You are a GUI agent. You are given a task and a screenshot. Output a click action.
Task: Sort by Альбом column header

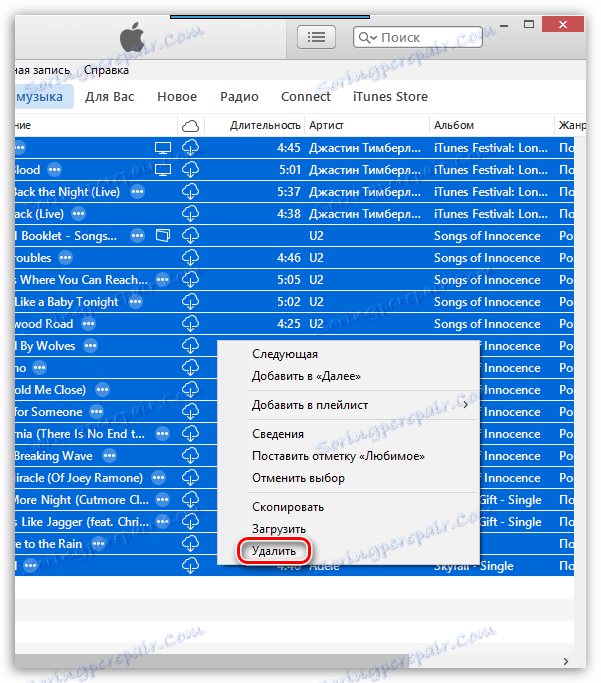pos(454,125)
